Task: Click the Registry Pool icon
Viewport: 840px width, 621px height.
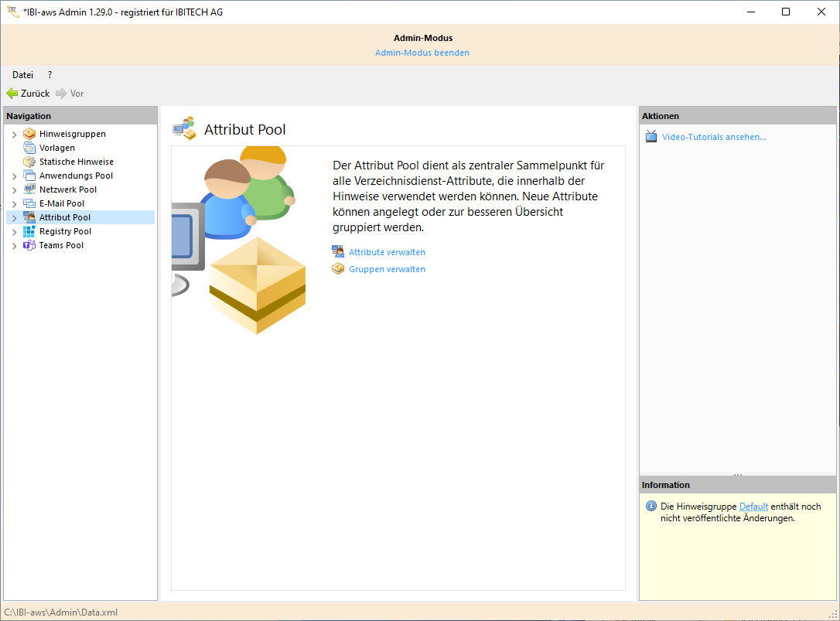Action: click(29, 231)
